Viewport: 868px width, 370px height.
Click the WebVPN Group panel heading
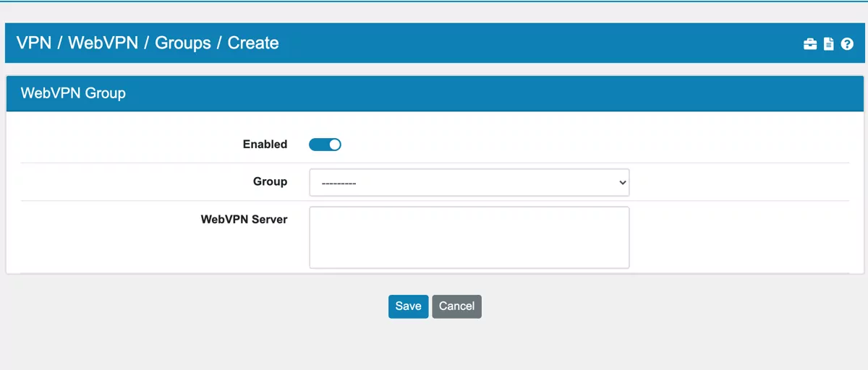73,93
